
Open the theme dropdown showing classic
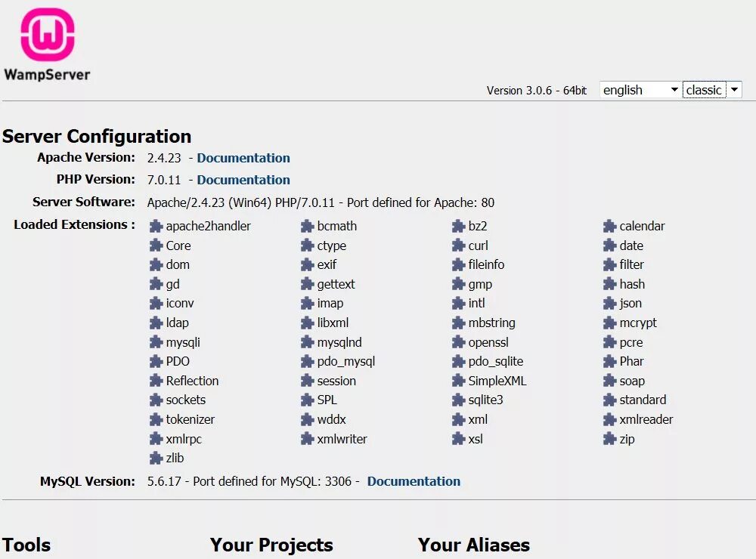pos(712,90)
